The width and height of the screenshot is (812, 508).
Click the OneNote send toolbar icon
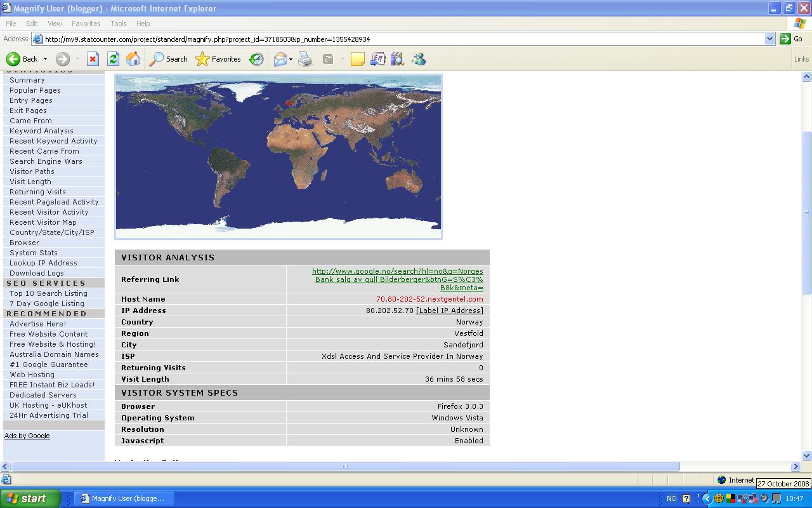tap(377, 59)
